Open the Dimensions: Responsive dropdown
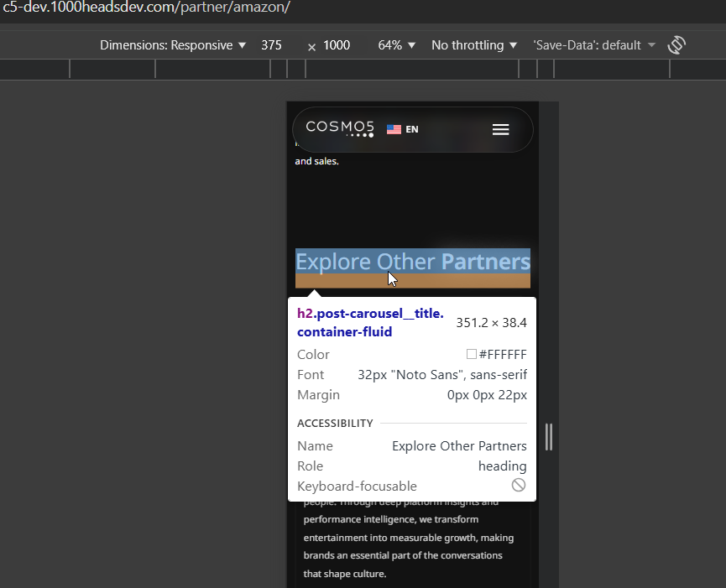 pyautogui.click(x=173, y=45)
